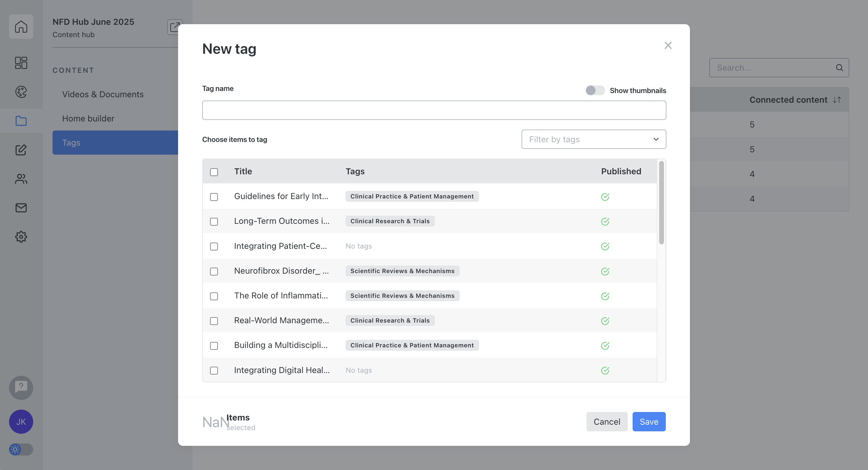Click published check for Guidelines for Early Int row
Viewport: 868px width, 470px height.
pyautogui.click(x=605, y=197)
